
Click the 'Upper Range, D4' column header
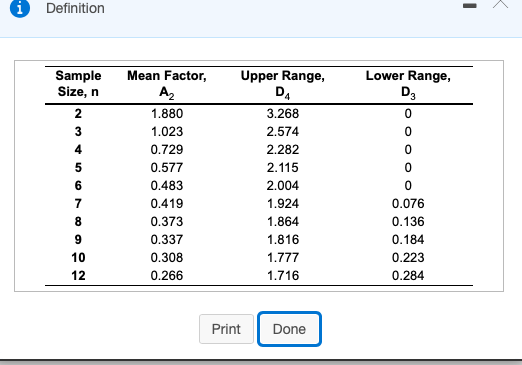(283, 84)
